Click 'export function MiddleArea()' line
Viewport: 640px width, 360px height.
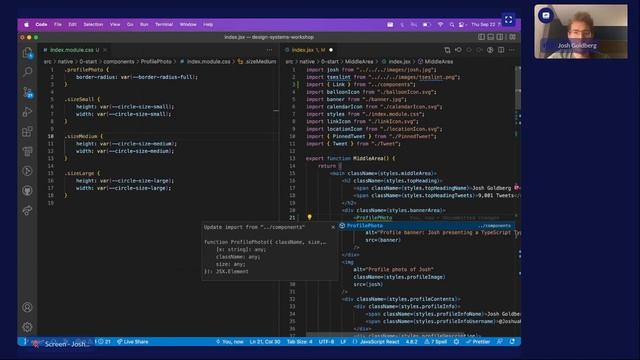coord(350,158)
